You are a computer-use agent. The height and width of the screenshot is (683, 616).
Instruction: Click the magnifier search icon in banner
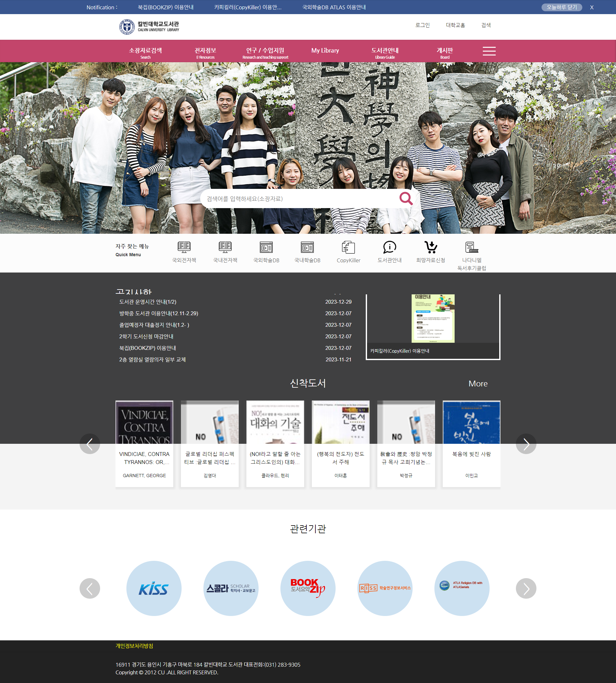coord(406,198)
